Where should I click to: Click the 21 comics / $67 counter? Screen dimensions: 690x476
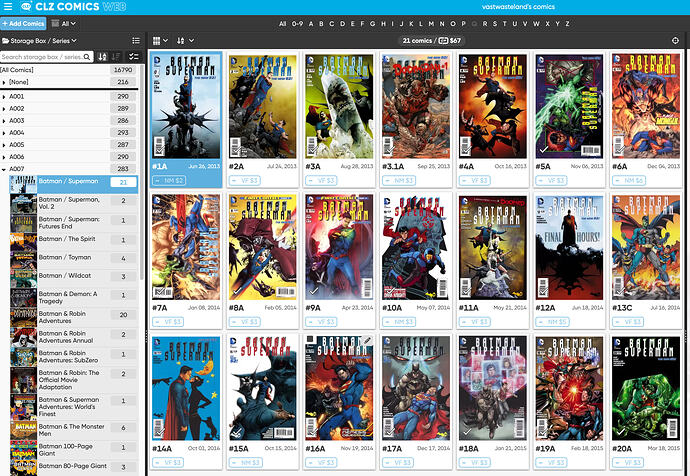432,40
